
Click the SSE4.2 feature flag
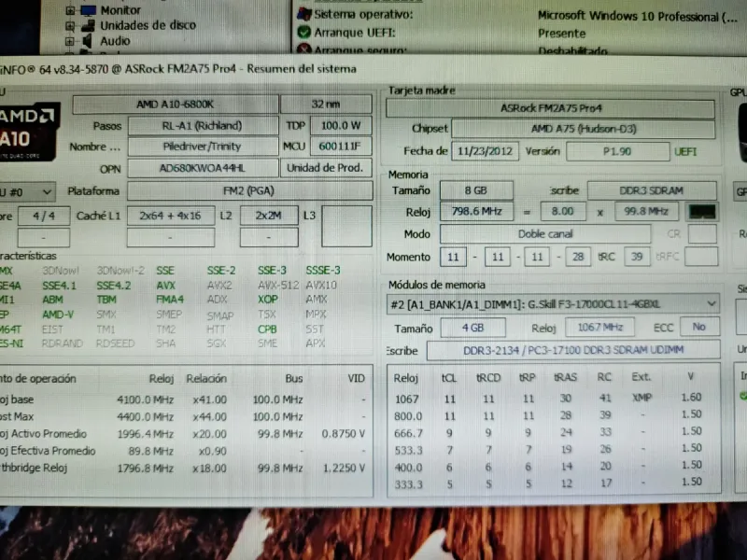[x=113, y=286]
